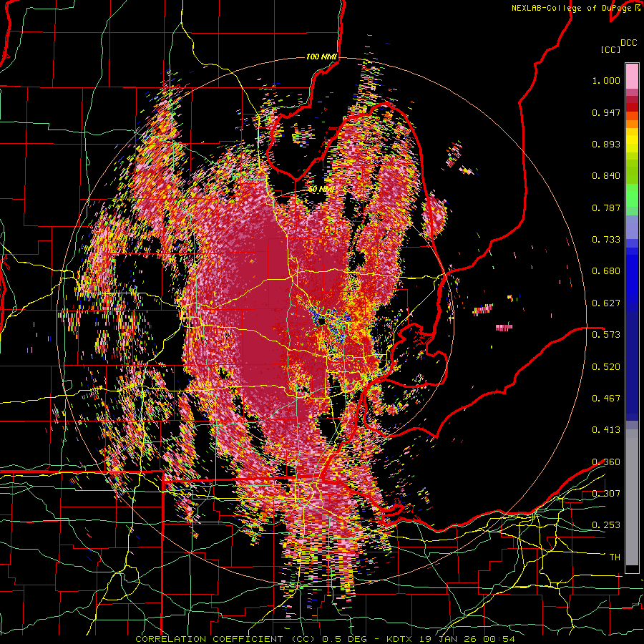This screenshot has width=644, height=644.
Task: Click the 100 NMI range ring label
Action: click(x=321, y=57)
